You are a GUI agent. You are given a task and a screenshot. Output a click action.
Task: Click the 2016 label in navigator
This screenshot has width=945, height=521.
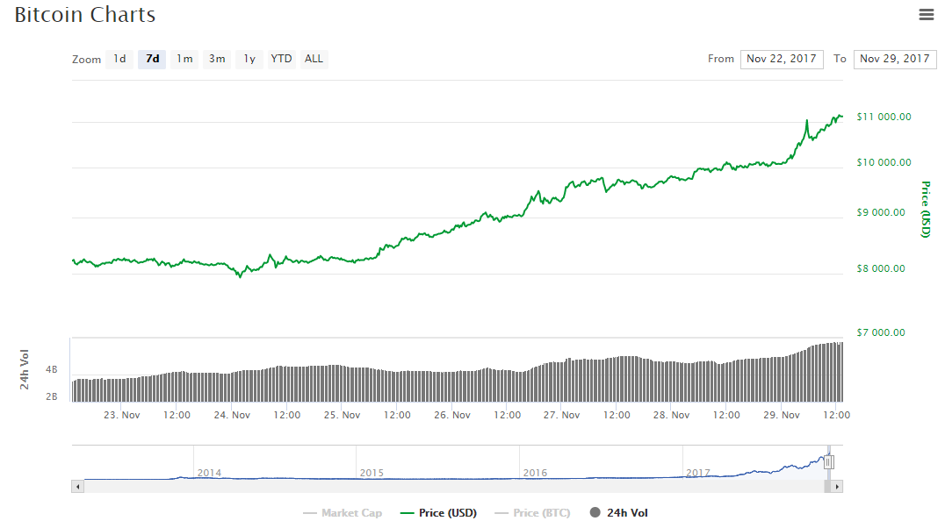coord(535,473)
